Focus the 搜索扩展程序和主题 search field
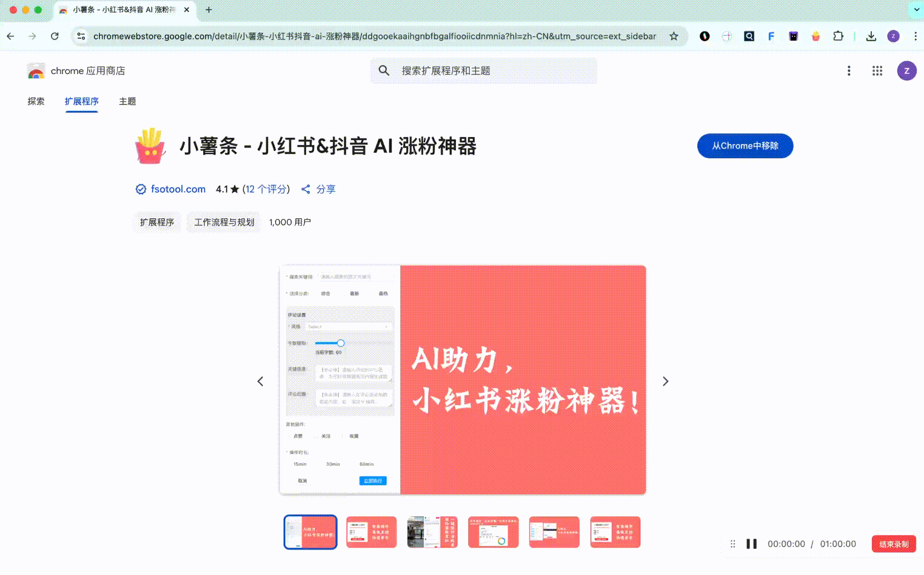 pyautogui.click(x=484, y=71)
